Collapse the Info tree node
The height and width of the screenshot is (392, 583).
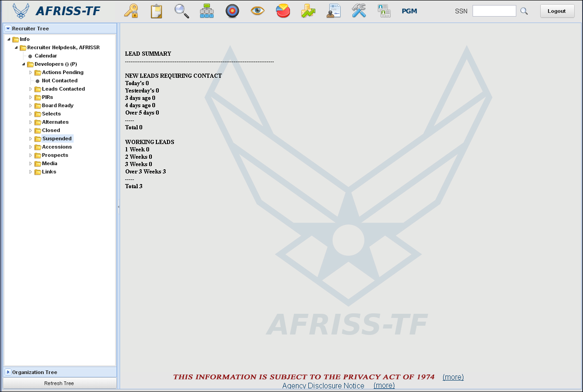(9, 39)
